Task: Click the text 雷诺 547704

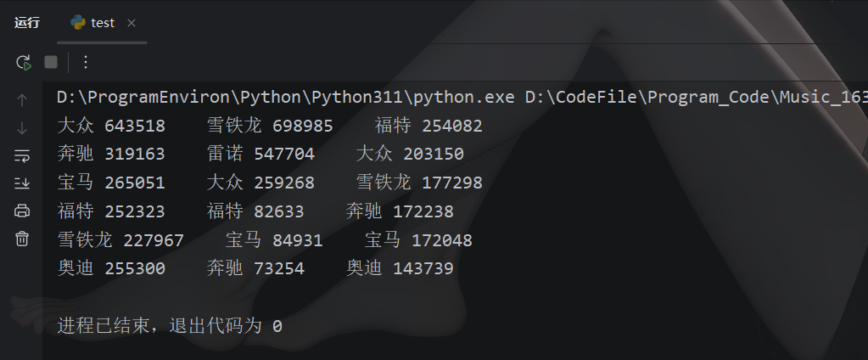Action: click(x=260, y=154)
